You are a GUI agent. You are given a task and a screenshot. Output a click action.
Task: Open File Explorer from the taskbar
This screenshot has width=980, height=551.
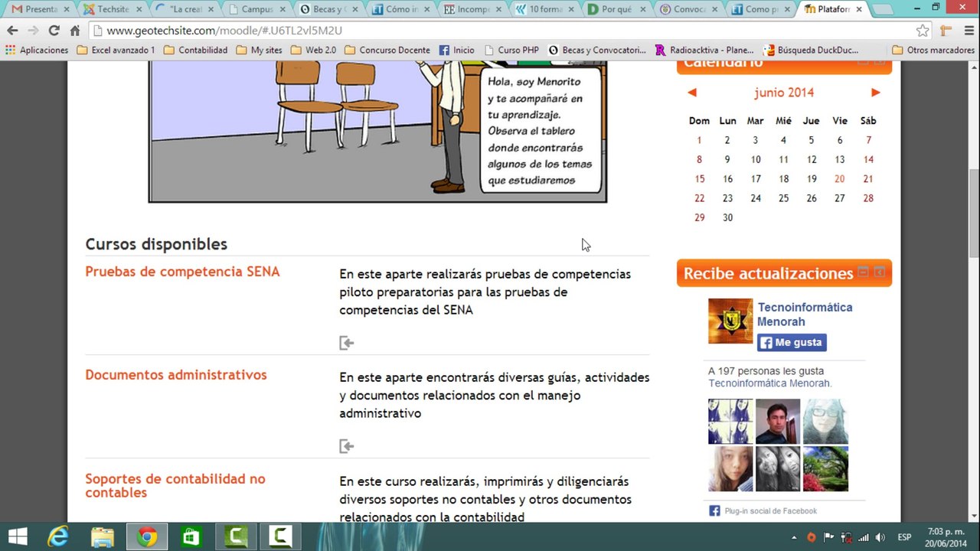pos(103,536)
